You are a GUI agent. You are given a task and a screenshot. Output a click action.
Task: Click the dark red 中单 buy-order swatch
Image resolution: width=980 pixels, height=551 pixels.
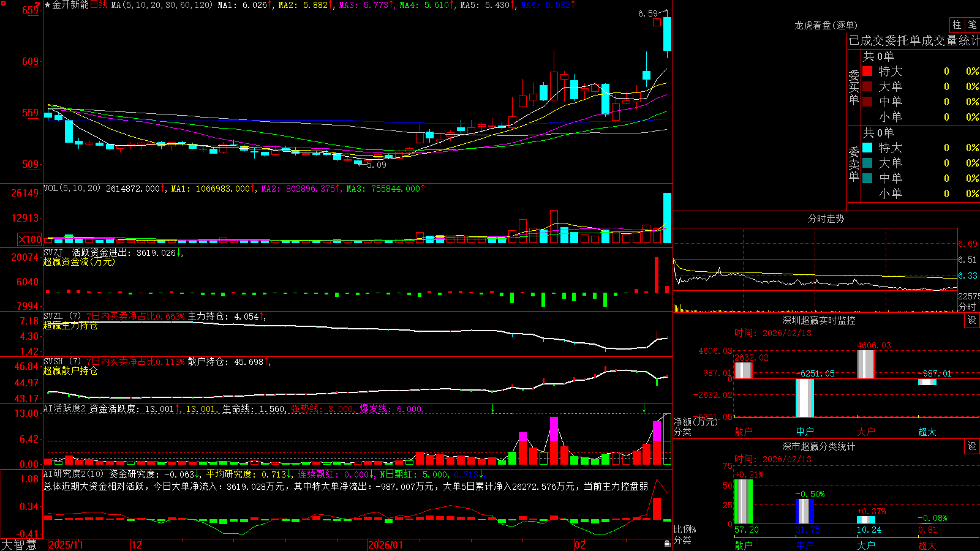[867, 102]
